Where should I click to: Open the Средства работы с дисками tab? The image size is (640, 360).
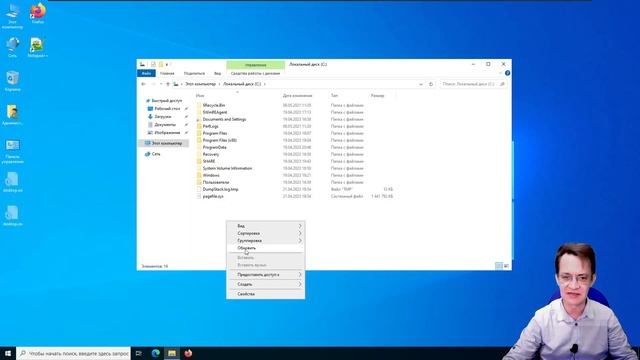[x=256, y=73]
